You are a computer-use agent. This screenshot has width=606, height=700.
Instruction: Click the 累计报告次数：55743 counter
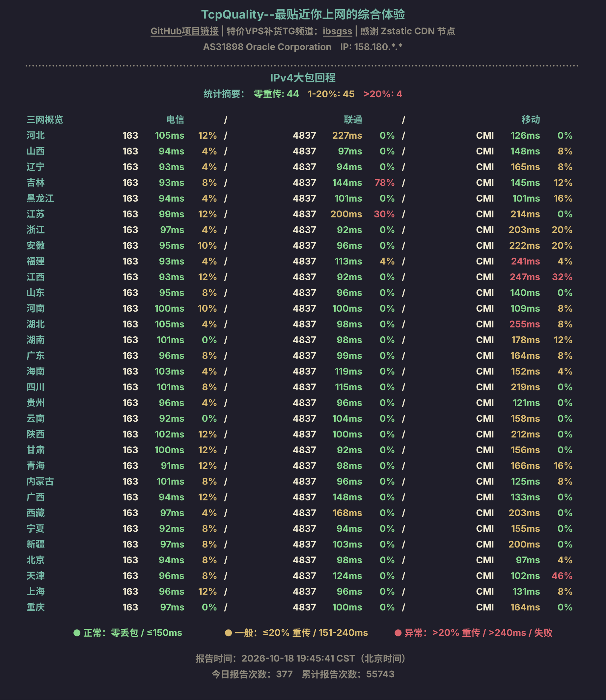(x=348, y=674)
